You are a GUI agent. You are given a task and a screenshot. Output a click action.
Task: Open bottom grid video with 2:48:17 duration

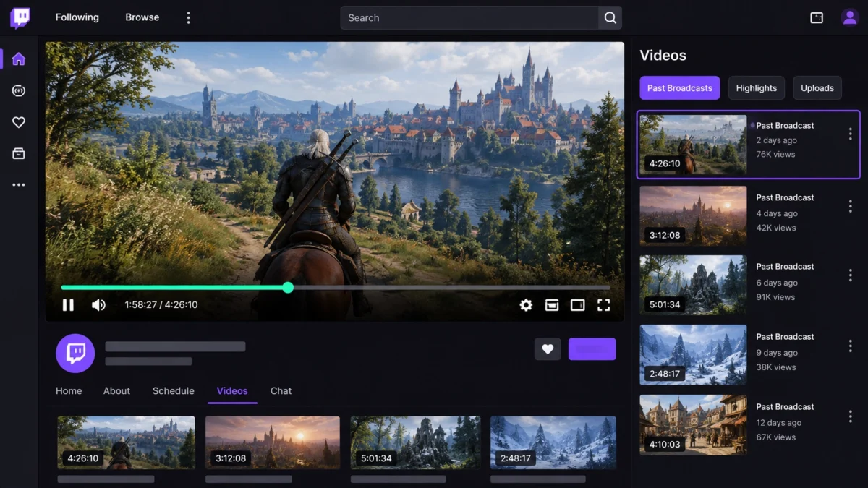[553, 442]
